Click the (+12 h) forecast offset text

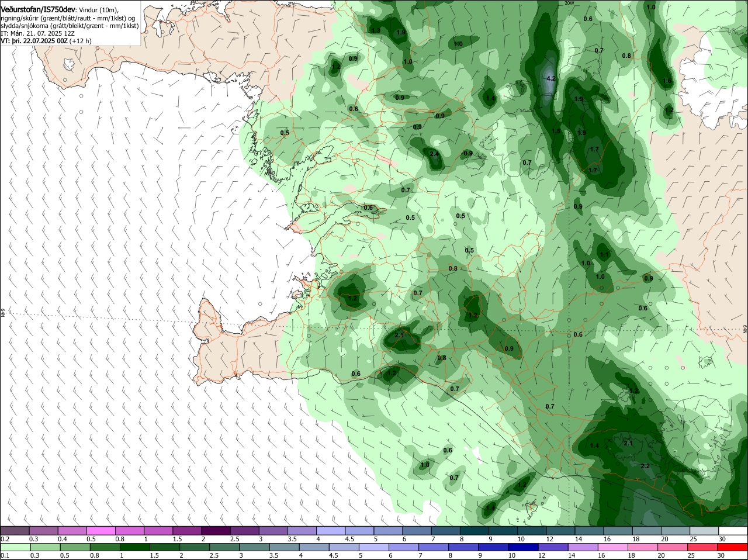click(x=81, y=42)
